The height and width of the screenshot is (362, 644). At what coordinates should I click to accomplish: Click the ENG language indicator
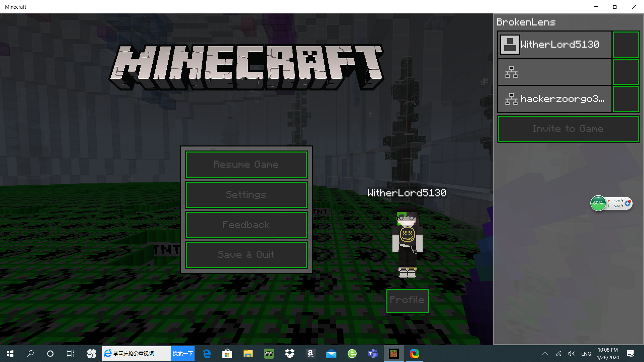pyautogui.click(x=586, y=354)
